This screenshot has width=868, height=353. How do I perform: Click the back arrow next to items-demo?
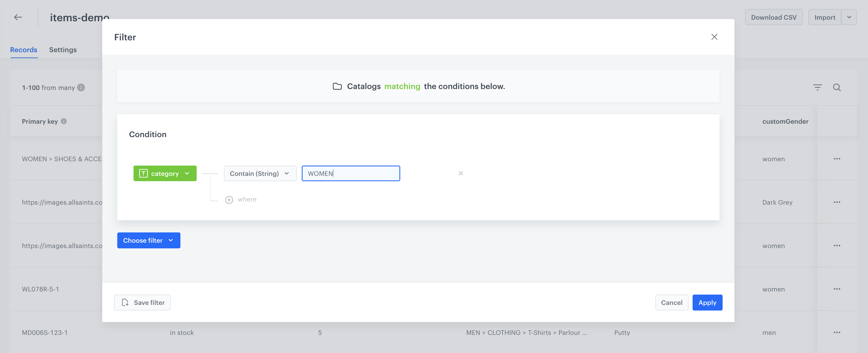tap(18, 17)
